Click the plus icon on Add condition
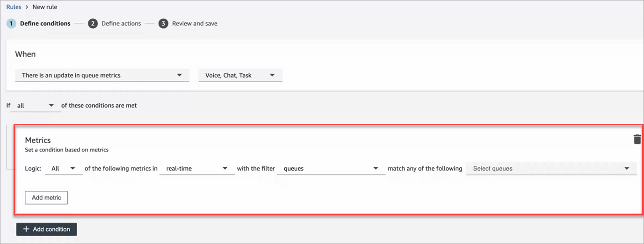The height and width of the screenshot is (244, 644). (x=26, y=230)
